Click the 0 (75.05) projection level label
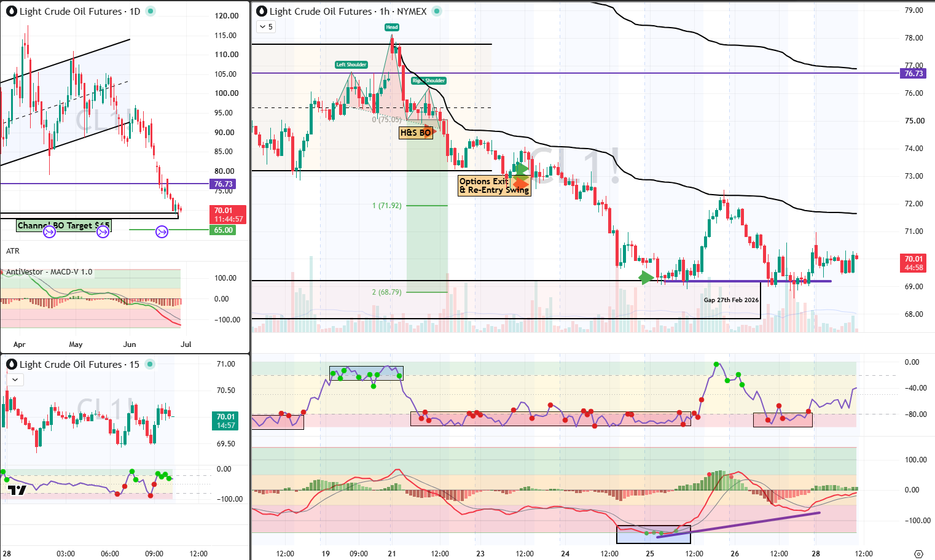The height and width of the screenshot is (560, 935). pos(387,120)
